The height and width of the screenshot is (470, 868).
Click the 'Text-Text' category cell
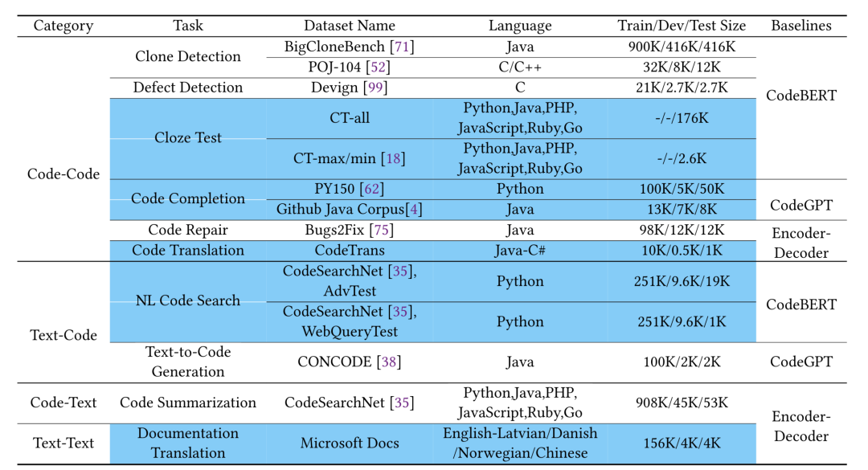coord(63,443)
